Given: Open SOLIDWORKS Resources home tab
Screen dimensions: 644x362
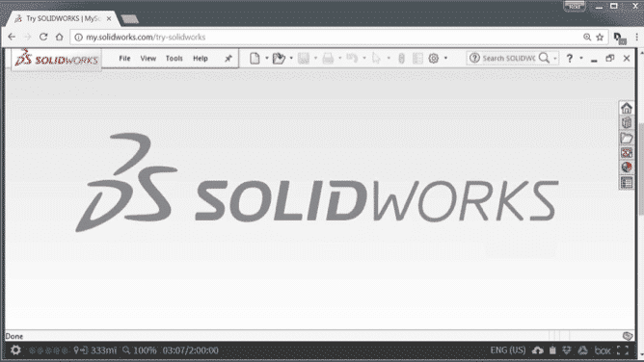Looking at the screenshot, I should (627, 108).
